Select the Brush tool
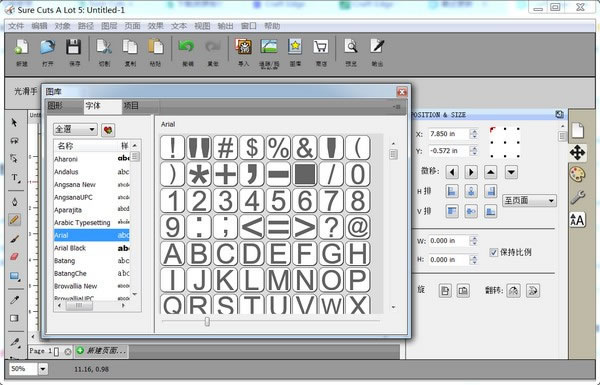 14,239
